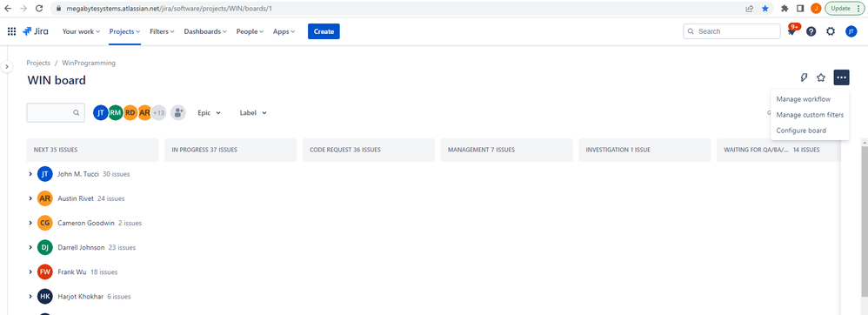Expand Cameron Goodwin swimlane

click(x=30, y=223)
